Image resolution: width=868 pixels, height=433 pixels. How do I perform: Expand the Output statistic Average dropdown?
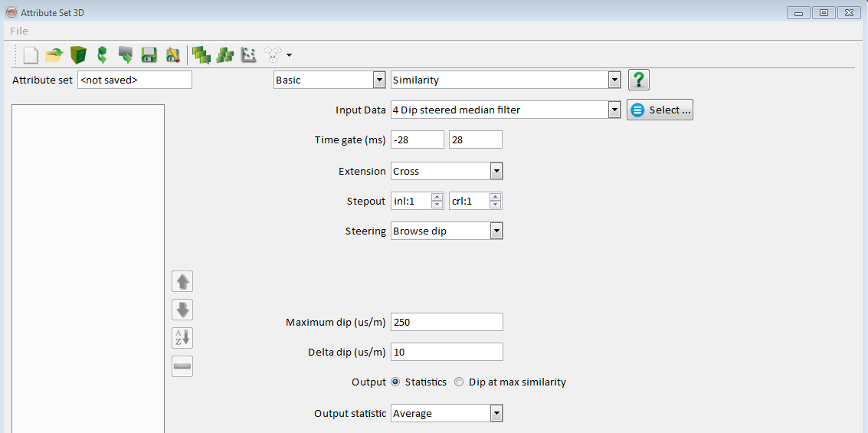(496, 413)
